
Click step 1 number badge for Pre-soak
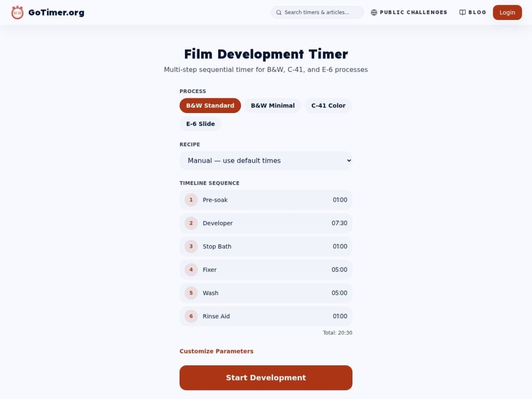(x=191, y=200)
